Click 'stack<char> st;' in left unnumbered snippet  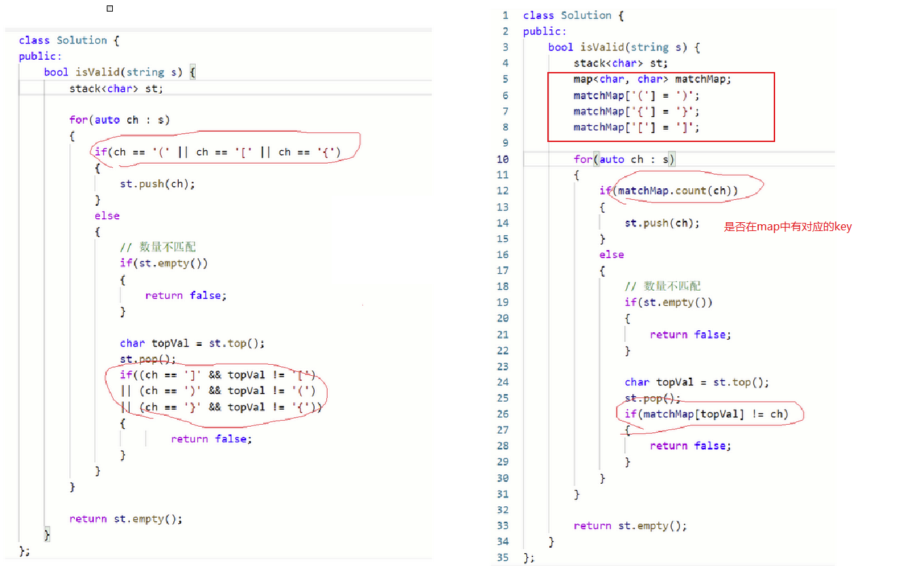(116, 88)
